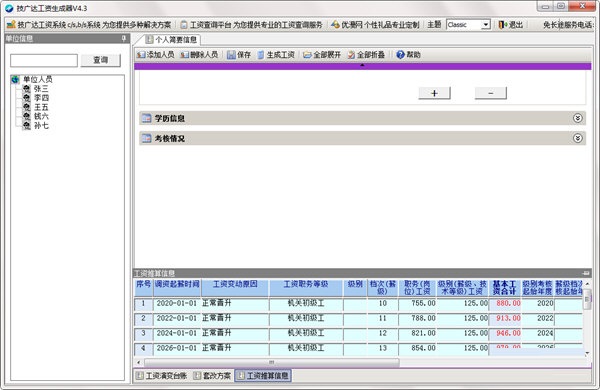Click the 生成工资 generate salary icon
This screenshot has height=390, width=600.
261,55
